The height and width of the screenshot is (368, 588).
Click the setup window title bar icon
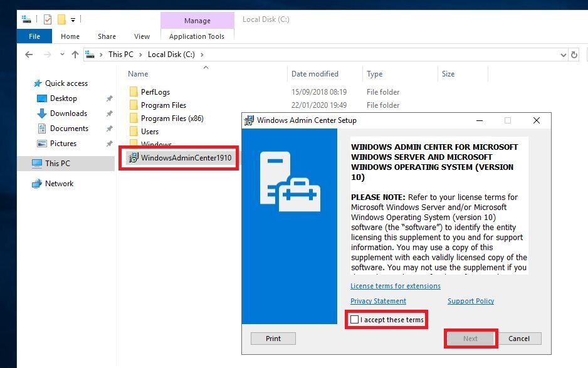tap(249, 120)
